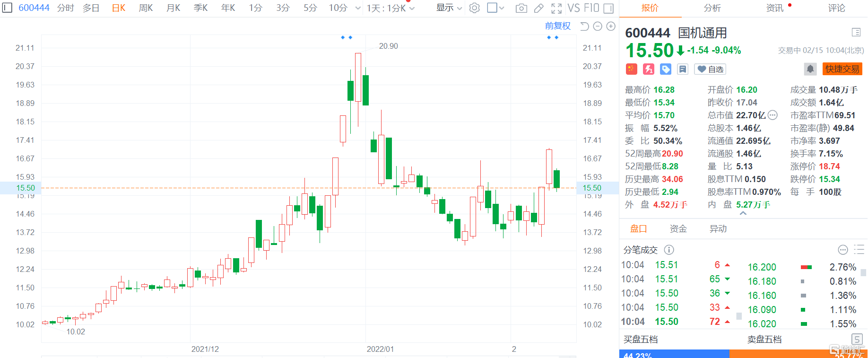Screen dimensions: 868x358
Task: Open the 资金 tab
Action: click(678, 229)
